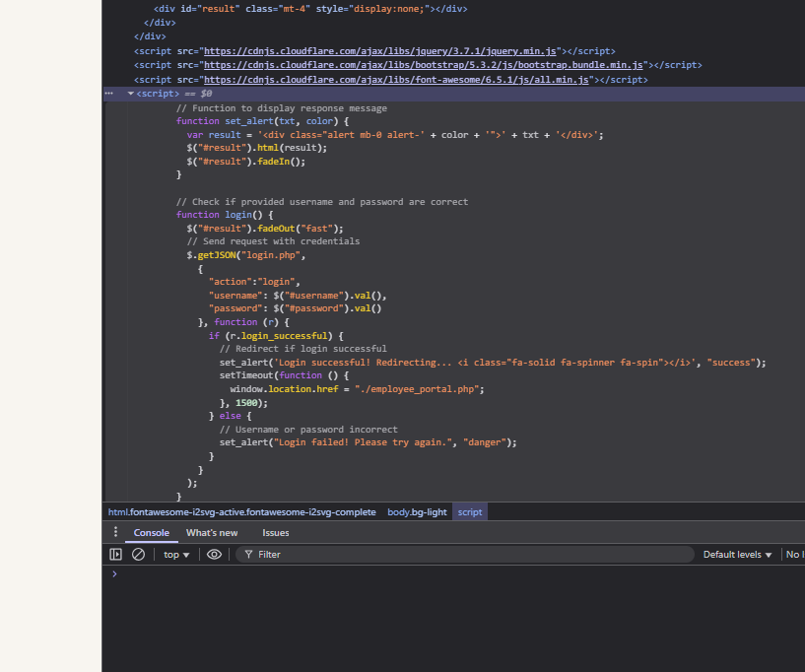805x672 pixels.
Task: Select the body.bg-light breadcrumb
Action: pyautogui.click(x=416, y=512)
